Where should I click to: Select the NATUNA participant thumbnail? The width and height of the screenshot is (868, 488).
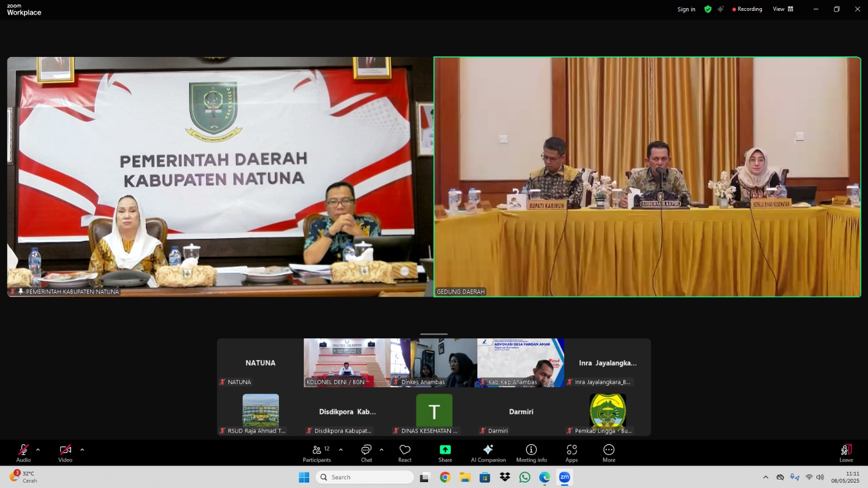tap(259, 362)
